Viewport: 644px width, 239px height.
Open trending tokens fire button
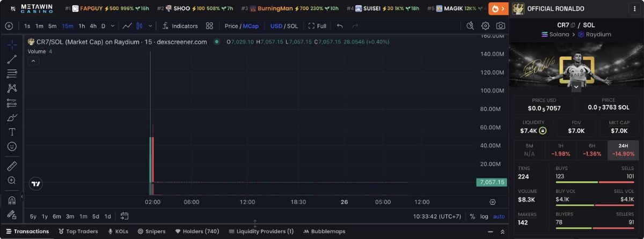(x=497, y=9)
